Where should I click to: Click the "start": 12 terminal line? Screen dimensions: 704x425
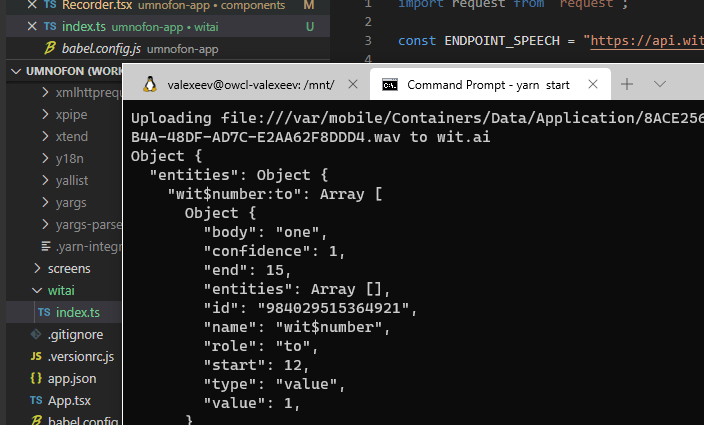(x=256, y=365)
